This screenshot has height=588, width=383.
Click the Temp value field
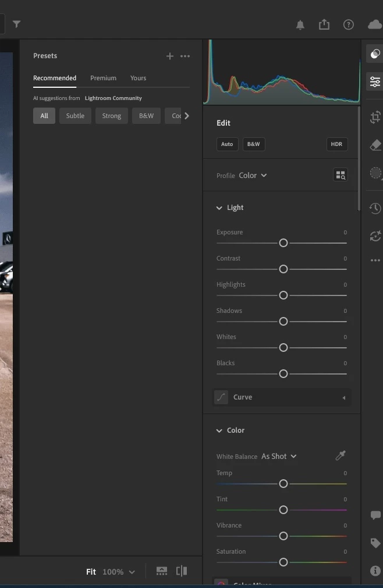tap(345, 473)
